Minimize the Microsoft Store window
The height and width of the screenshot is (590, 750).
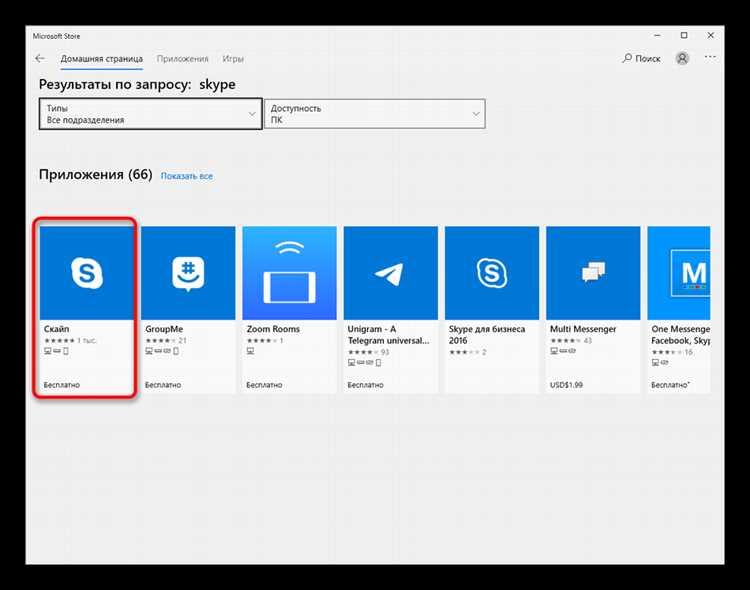657,35
